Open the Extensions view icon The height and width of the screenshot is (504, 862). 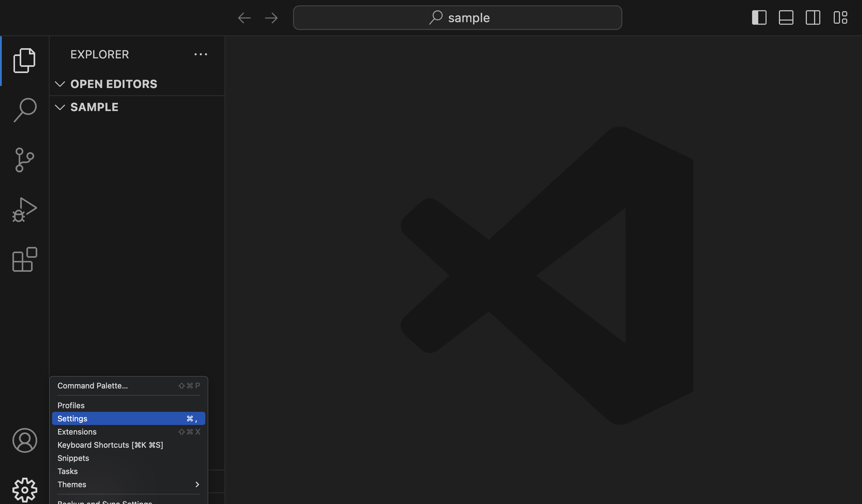pos(24,259)
